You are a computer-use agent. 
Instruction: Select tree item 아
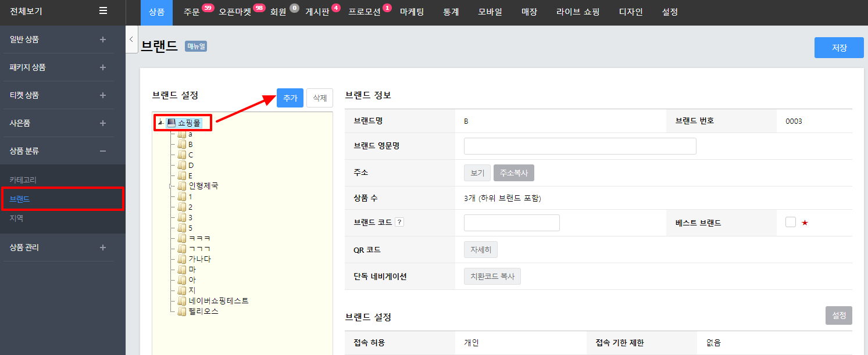coord(192,280)
